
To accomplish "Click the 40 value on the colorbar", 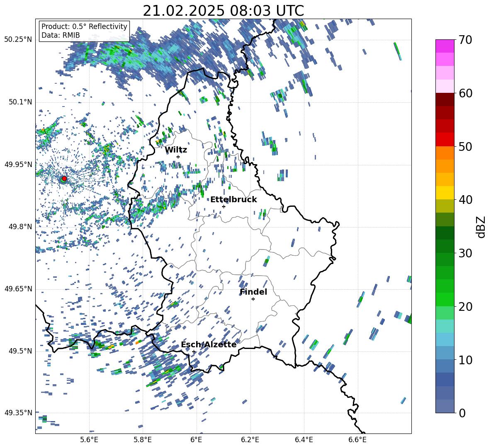I will coord(465,200).
